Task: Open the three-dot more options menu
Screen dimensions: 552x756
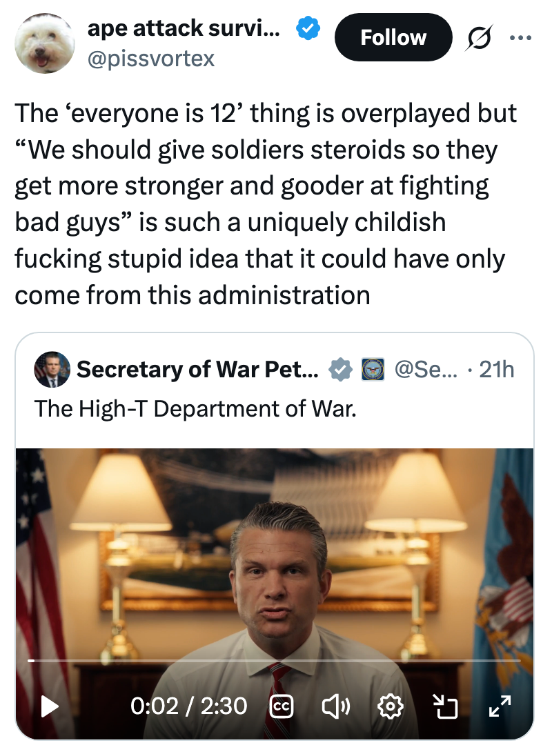Action: click(x=521, y=38)
